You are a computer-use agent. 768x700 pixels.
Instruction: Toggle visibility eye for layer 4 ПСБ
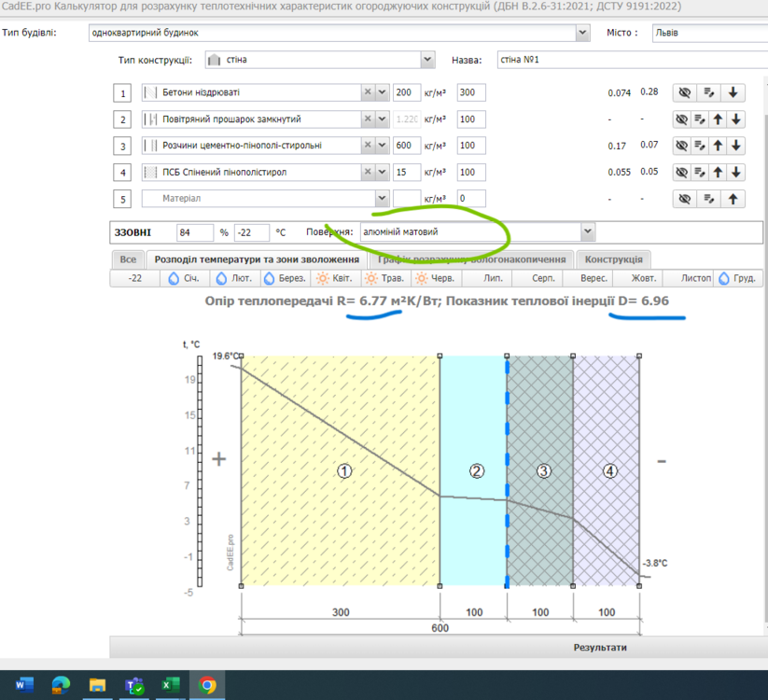[x=683, y=173]
